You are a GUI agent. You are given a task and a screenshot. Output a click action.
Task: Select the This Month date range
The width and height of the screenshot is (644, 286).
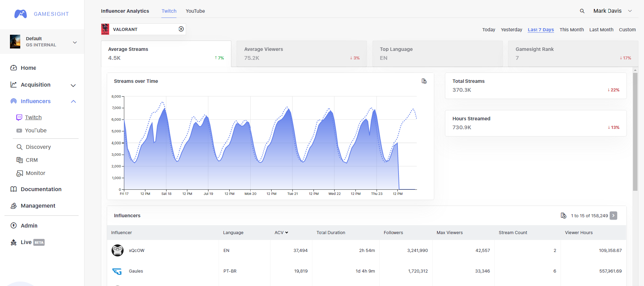(572, 30)
